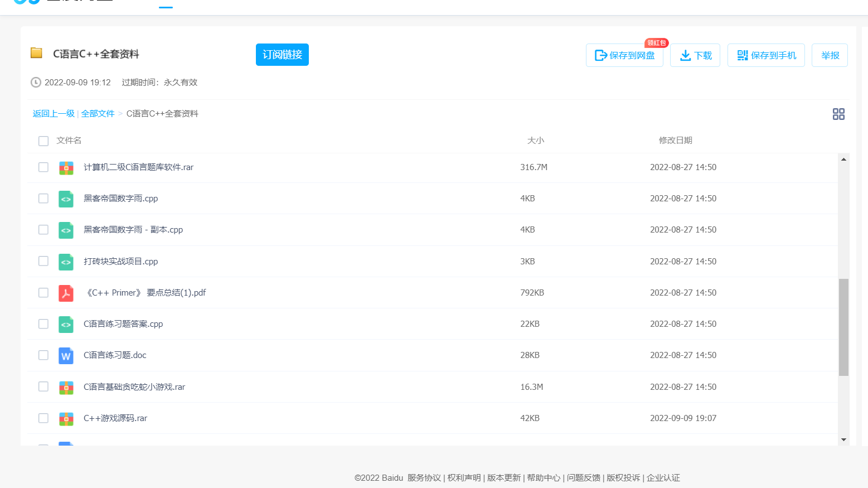Go back via 返回上一级 link
The width and height of the screenshot is (868, 488).
click(54, 114)
